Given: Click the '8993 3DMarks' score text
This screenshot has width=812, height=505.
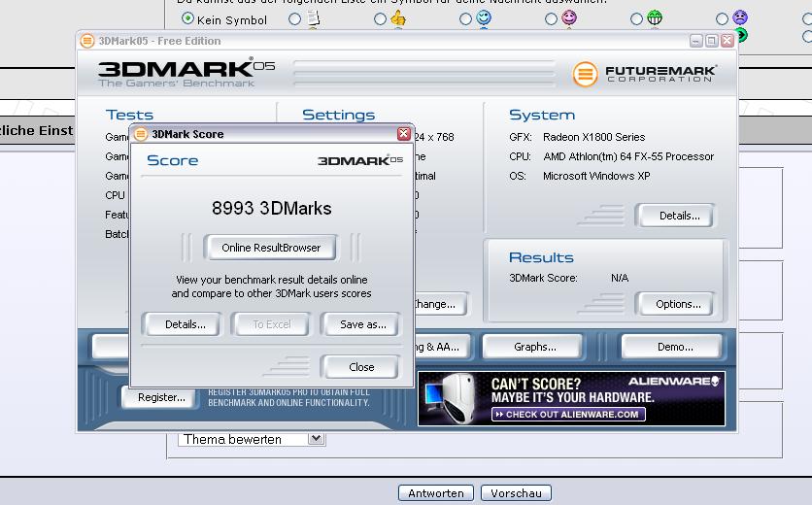Looking at the screenshot, I should tap(271, 208).
